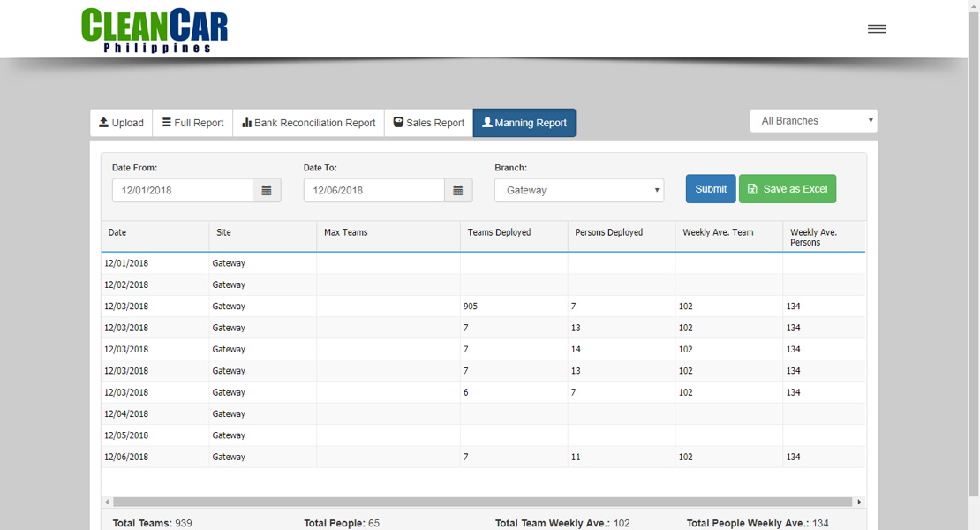Open the All Branches dropdown

(x=812, y=120)
